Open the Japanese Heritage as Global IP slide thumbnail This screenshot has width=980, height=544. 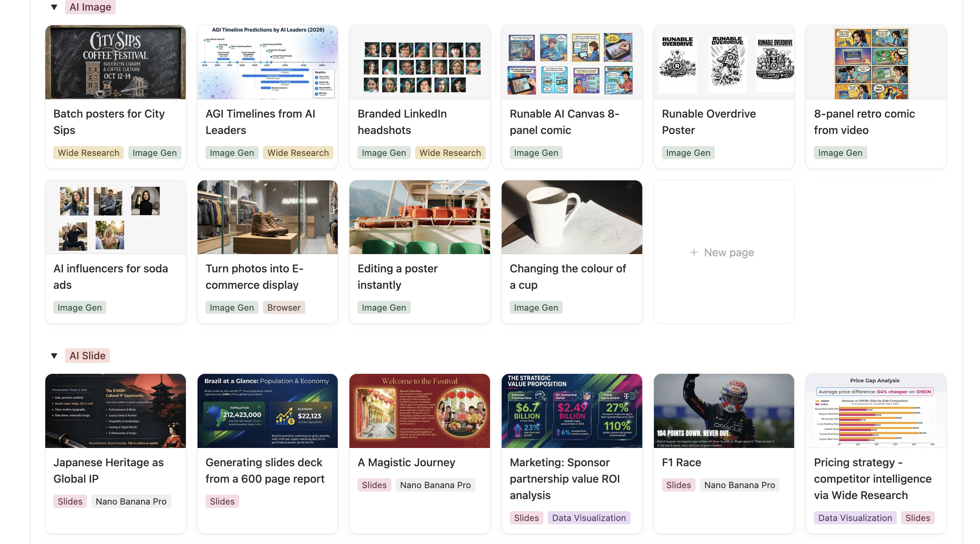click(x=115, y=411)
